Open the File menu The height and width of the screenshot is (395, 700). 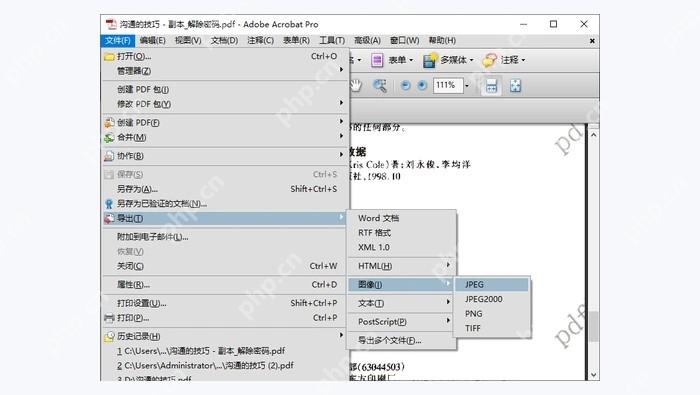click(118, 41)
